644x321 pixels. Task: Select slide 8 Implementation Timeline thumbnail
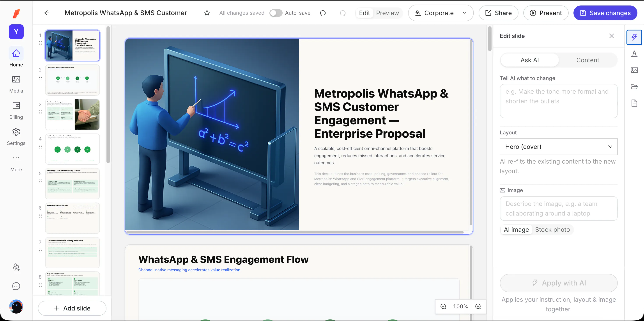coord(73,284)
